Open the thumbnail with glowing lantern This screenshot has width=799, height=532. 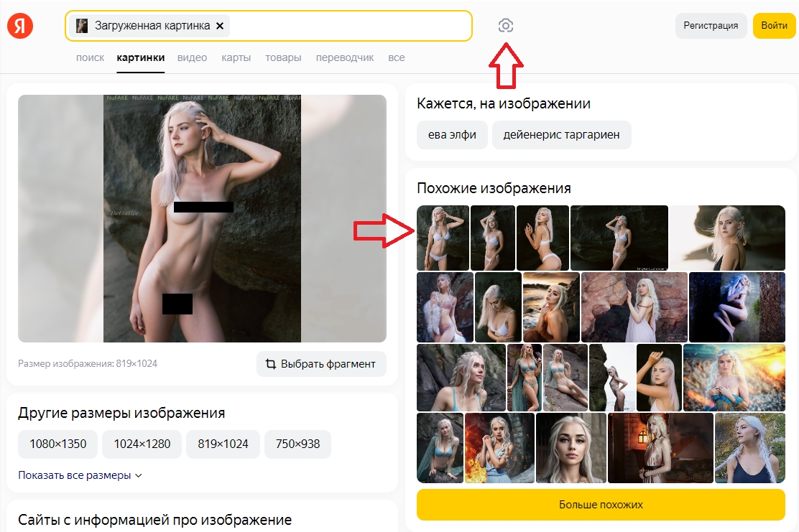point(660,448)
